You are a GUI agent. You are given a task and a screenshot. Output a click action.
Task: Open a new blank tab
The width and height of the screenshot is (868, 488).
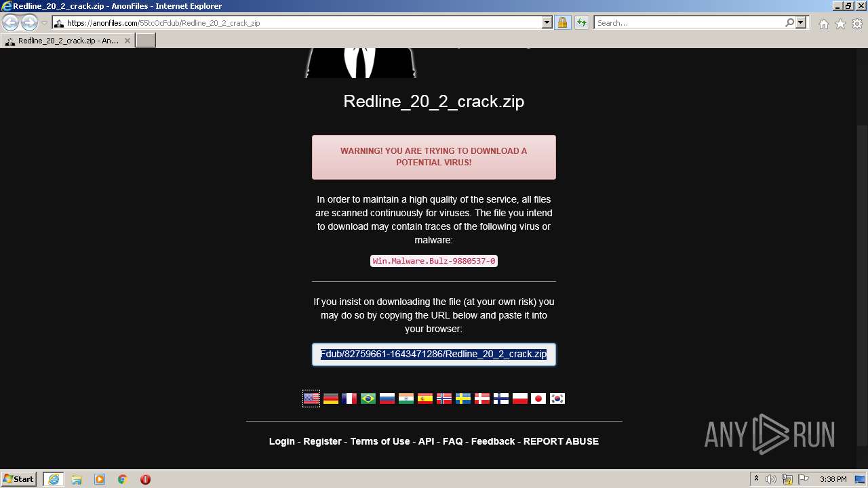coord(146,41)
